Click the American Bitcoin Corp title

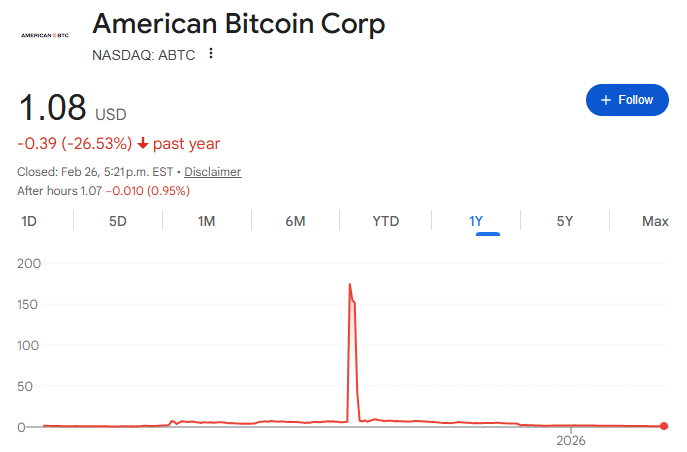[x=238, y=25]
